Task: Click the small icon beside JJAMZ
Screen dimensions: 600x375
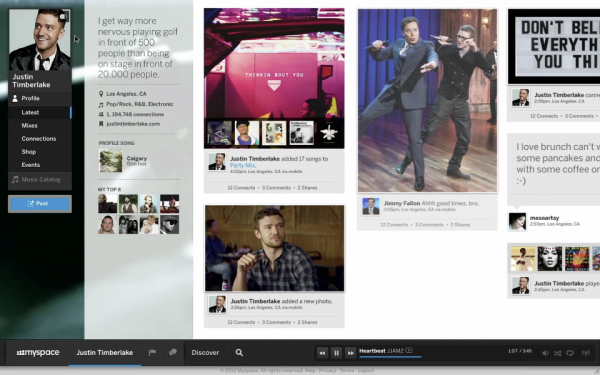Action: tap(409, 350)
